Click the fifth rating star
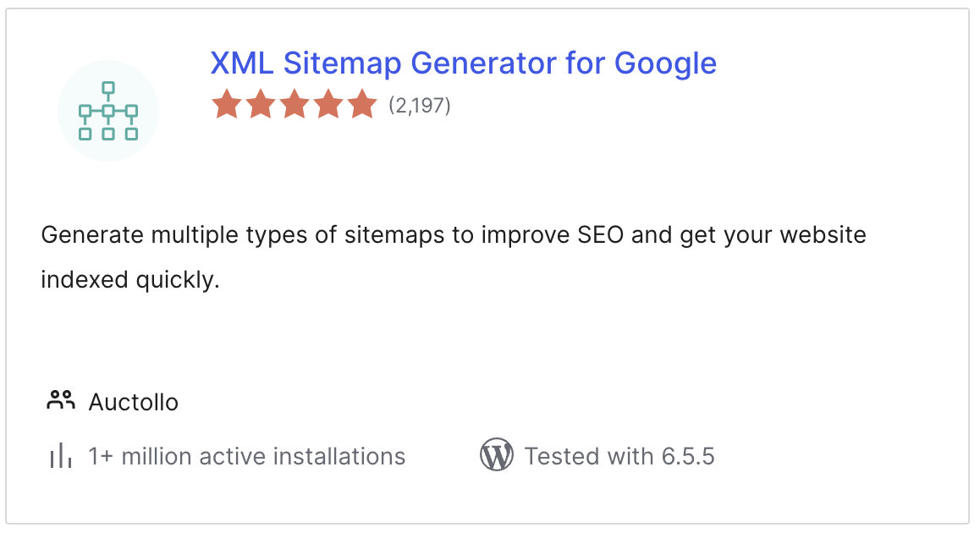The width and height of the screenshot is (980, 533). (364, 104)
